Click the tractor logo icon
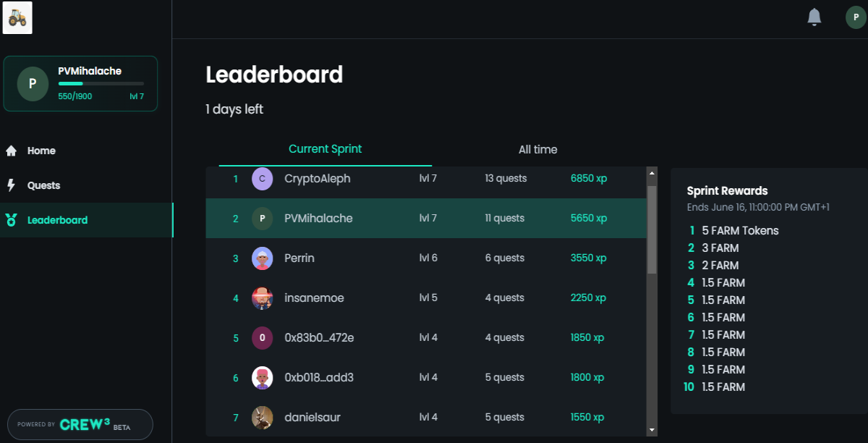868x443 pixels. point(17,17)
